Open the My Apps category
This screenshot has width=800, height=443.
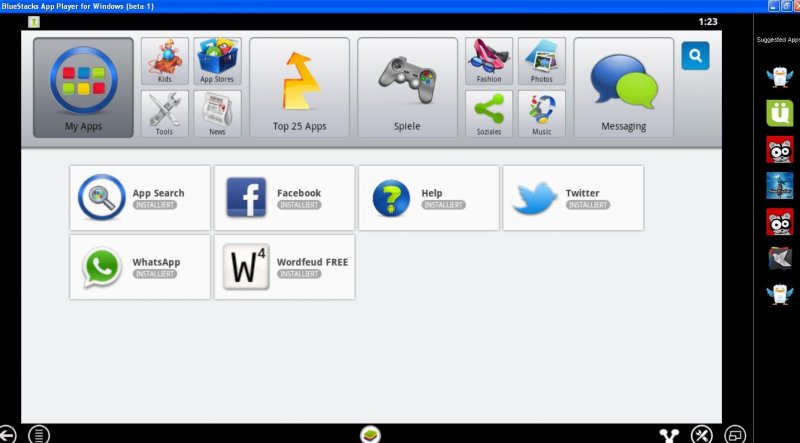83,87
